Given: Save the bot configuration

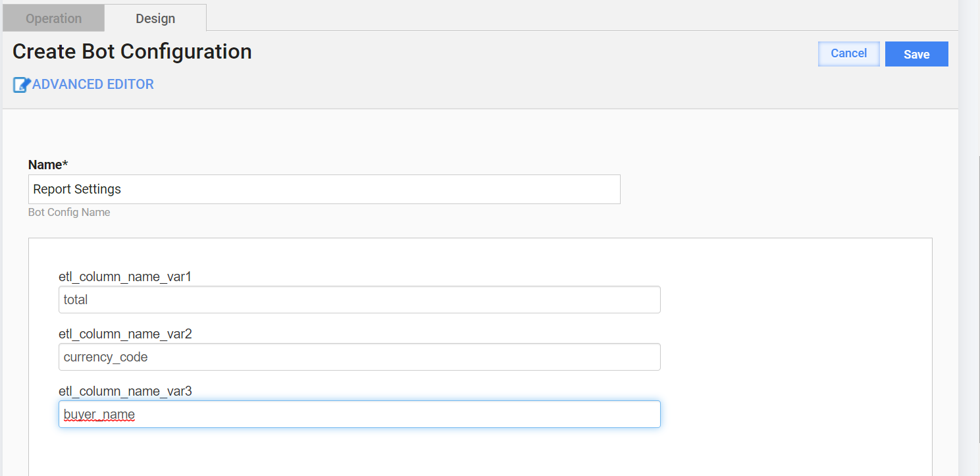Looking at the screenshot, I should 916,54.
